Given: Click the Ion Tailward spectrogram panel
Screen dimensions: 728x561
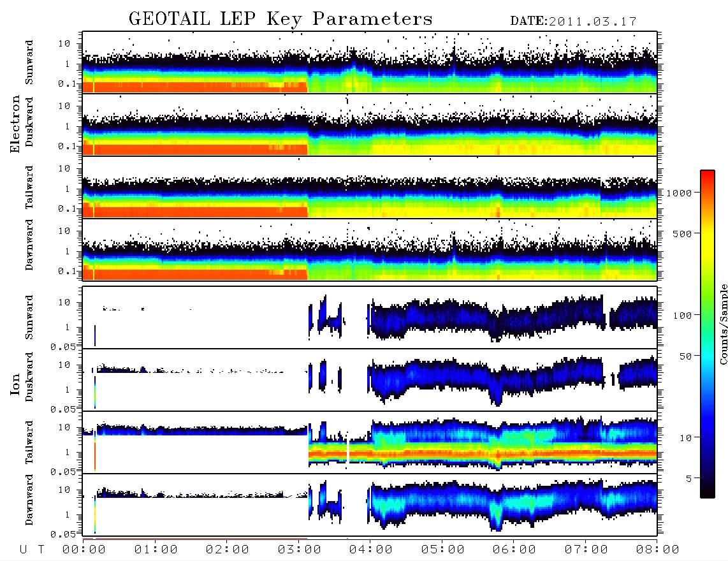Looking at the screenshot, I should pyautogui.click(x=370, y=442).
